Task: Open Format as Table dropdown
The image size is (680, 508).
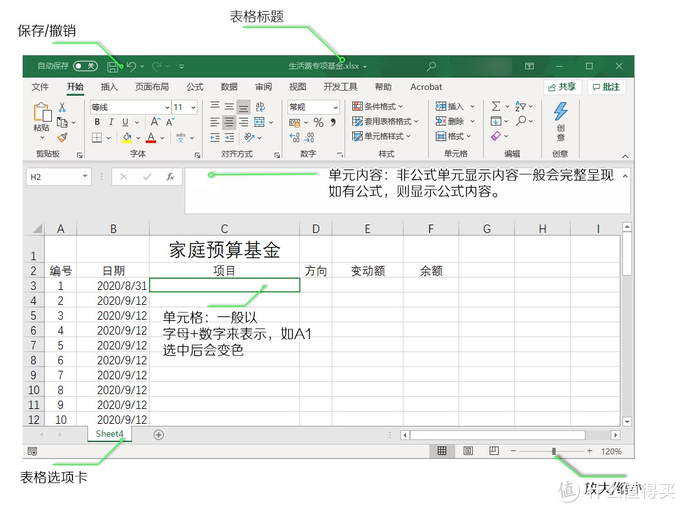Action: pos(385,121)
